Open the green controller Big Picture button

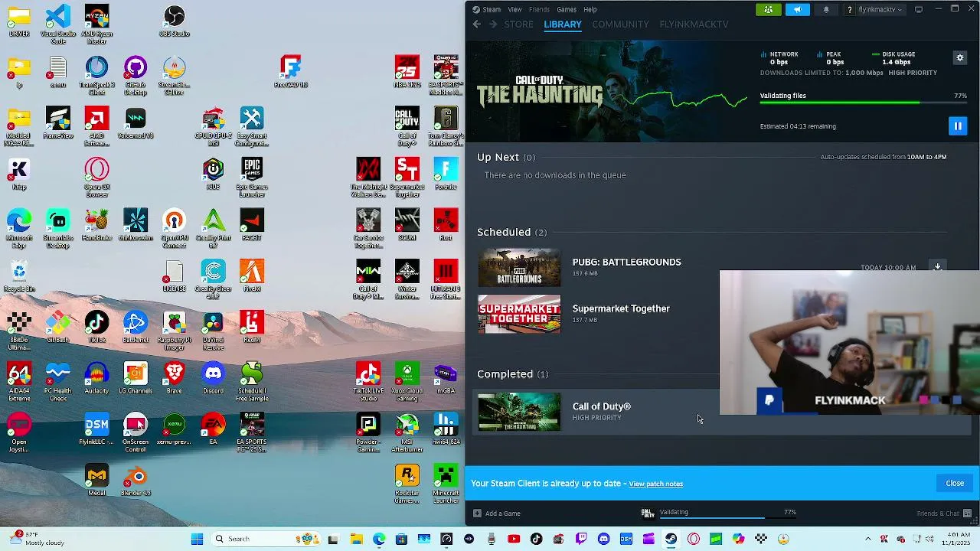(x=768, y=9)
